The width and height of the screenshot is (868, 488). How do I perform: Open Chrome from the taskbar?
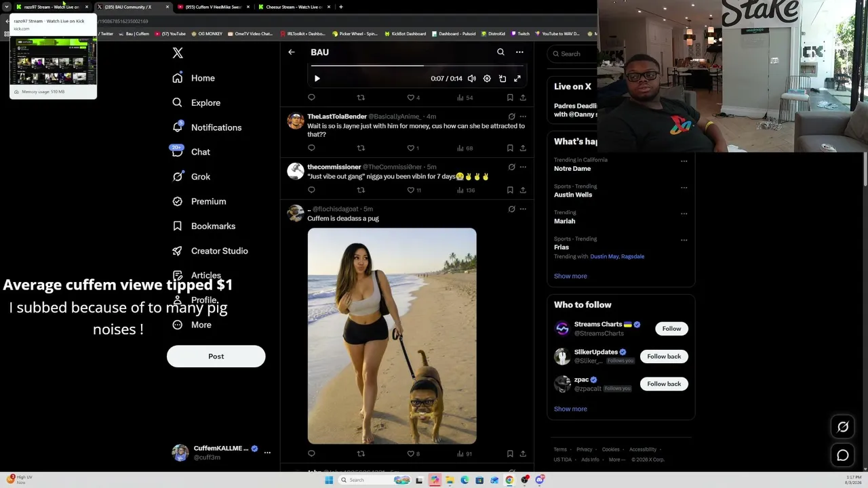pos(509,481)
